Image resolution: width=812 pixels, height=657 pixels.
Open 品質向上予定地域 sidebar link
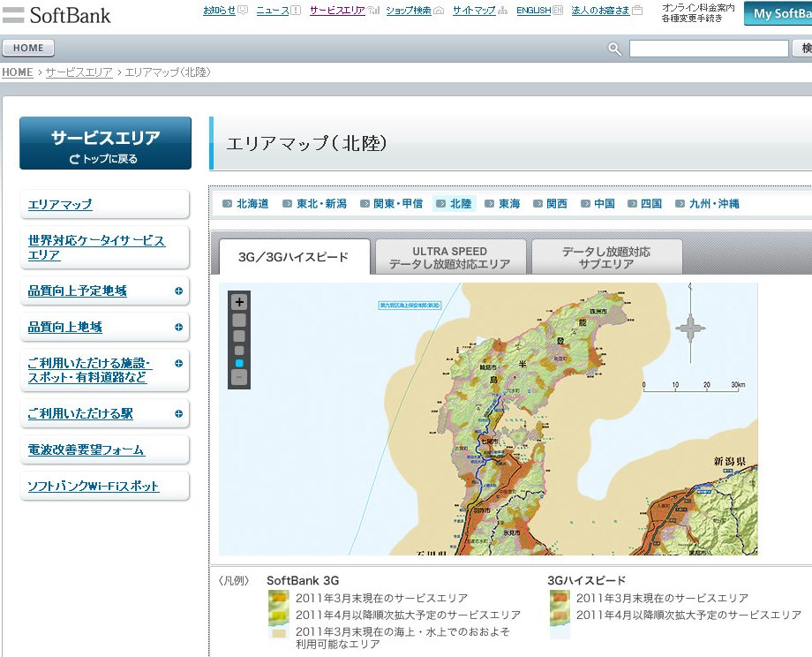pos(77,291)
